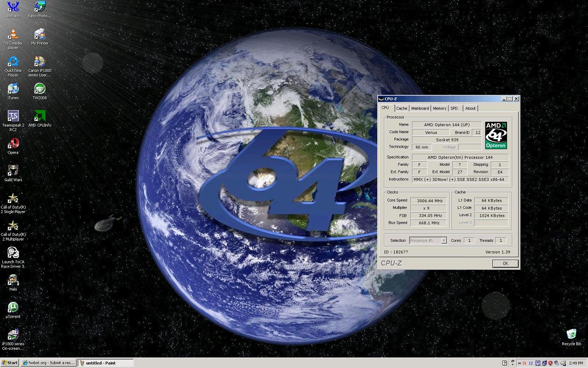This screenshot has height=368, width=588.
Task: Open Canon iP1800 series User guide icon
Action: click(x=40, y=67)
